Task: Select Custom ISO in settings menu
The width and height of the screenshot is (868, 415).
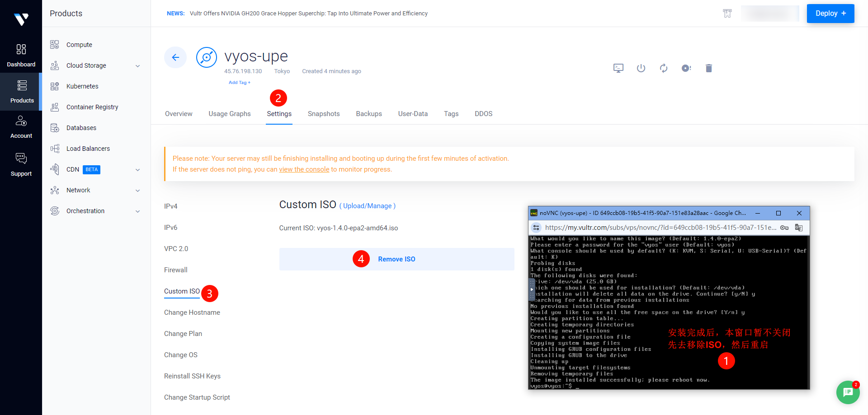Action: (x=182, y=291)
